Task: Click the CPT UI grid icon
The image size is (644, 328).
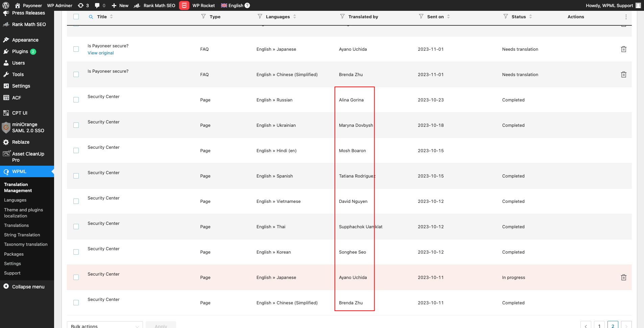Action: (x=6, y=113)
